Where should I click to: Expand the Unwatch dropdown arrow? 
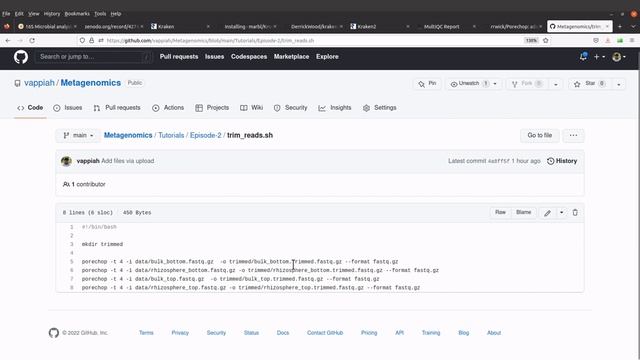(496, 84)
